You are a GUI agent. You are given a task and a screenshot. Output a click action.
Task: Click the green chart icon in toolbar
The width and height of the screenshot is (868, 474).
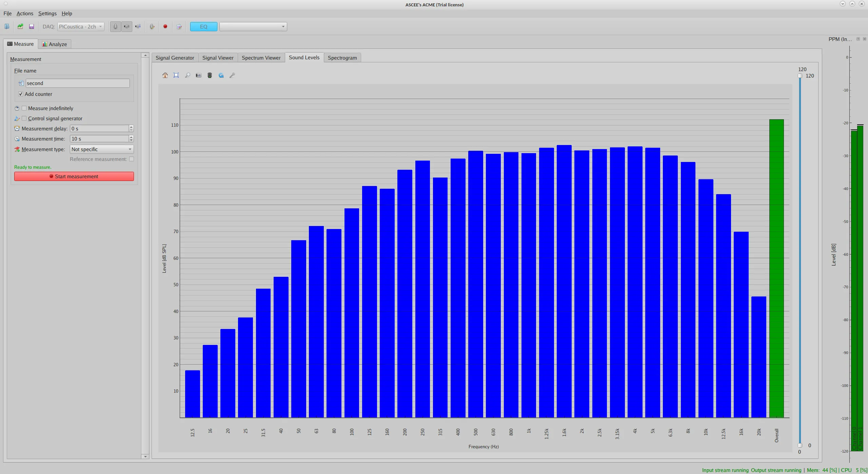[x=20, y=26]
